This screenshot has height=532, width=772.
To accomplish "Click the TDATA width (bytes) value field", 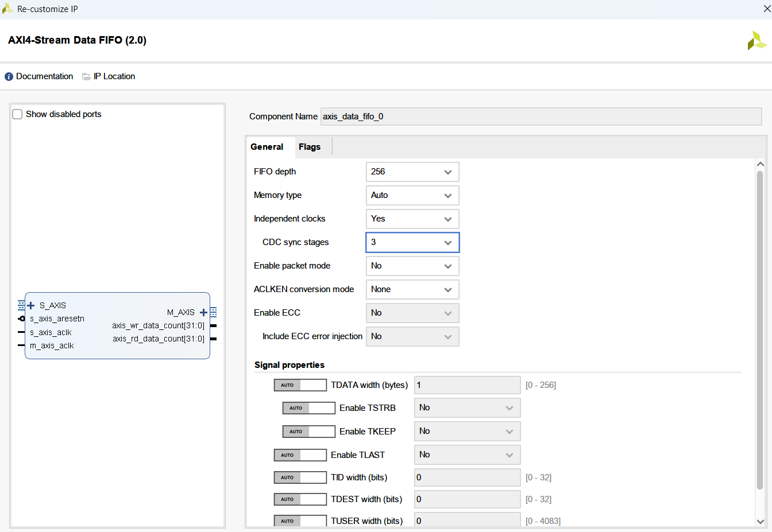I will coord(467,385).
